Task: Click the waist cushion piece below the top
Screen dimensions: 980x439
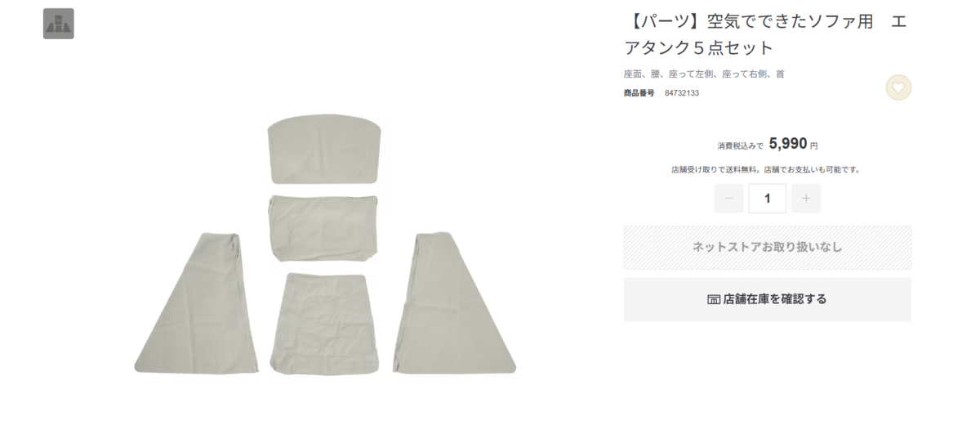Action: [324, 228]
